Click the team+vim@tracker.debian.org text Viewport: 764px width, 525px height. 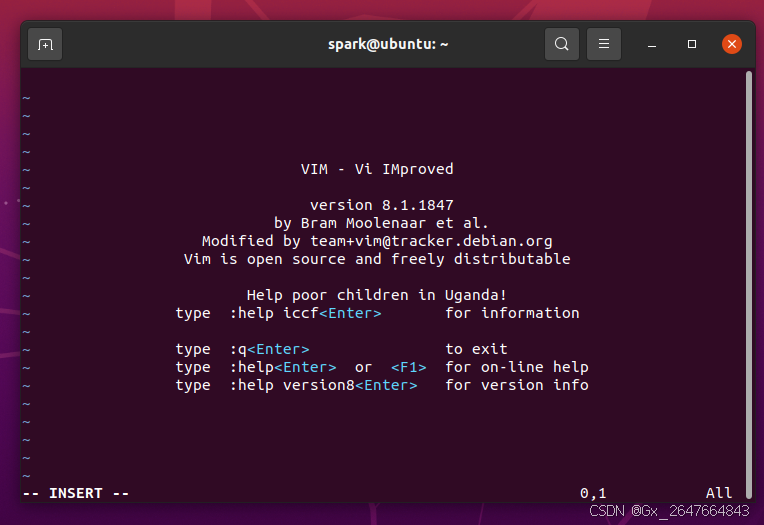(431, 241)
